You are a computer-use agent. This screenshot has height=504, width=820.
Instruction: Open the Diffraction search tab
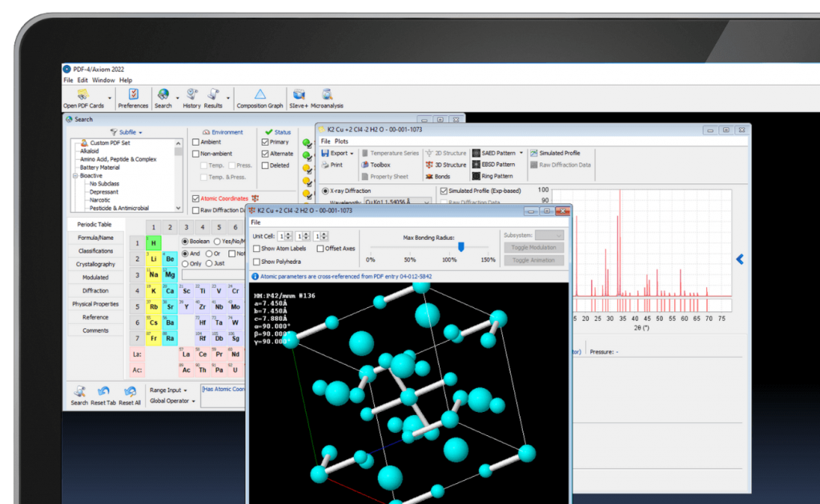(x=95, y=291)
